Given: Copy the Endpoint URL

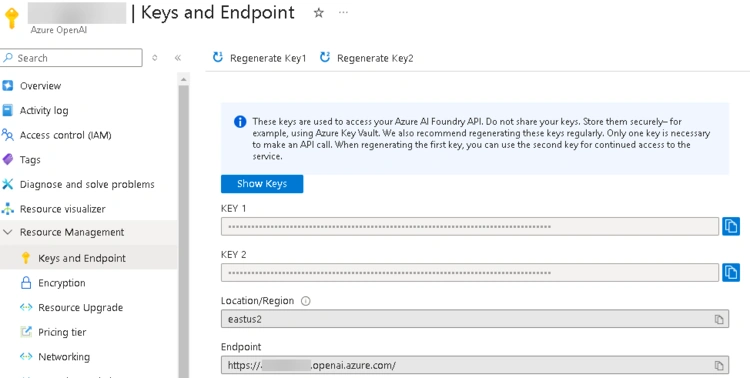Looking at the screenshot, I should coord(718,366).
